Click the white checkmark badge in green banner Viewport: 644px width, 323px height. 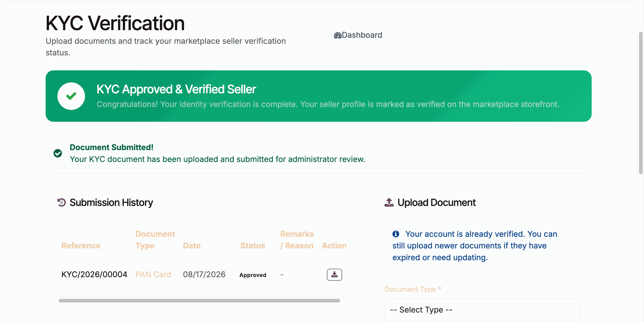coord(71,96)
